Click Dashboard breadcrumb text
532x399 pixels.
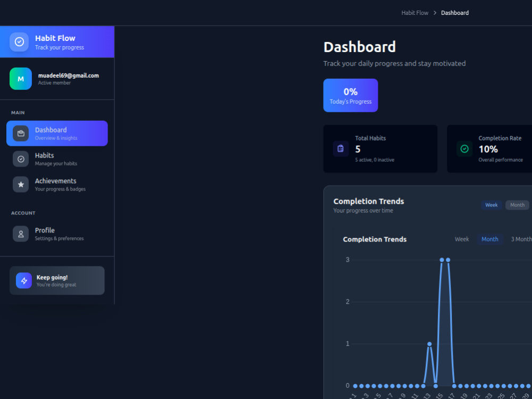click(455, 13)
